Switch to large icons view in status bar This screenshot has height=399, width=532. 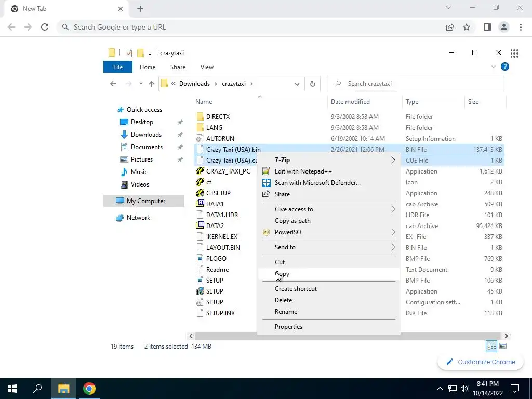[x=503, y=346]
